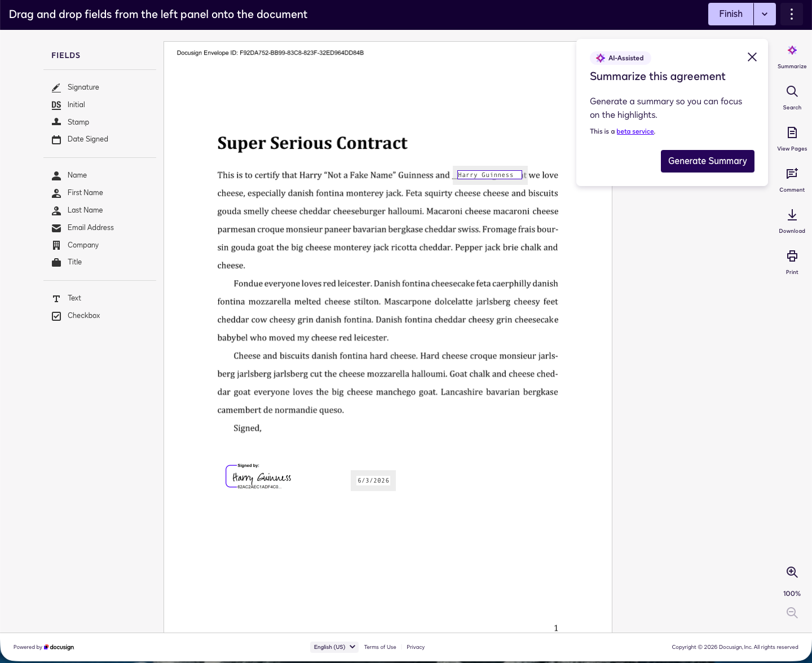Click the Date Signed label
The image size is (812, 663).
(88, 139)
